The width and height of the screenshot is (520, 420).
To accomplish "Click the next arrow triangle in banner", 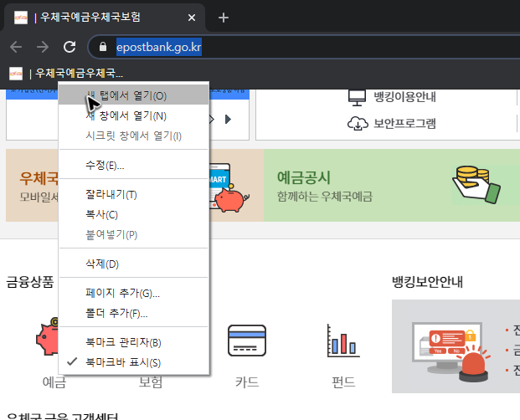I will point(228,120).
